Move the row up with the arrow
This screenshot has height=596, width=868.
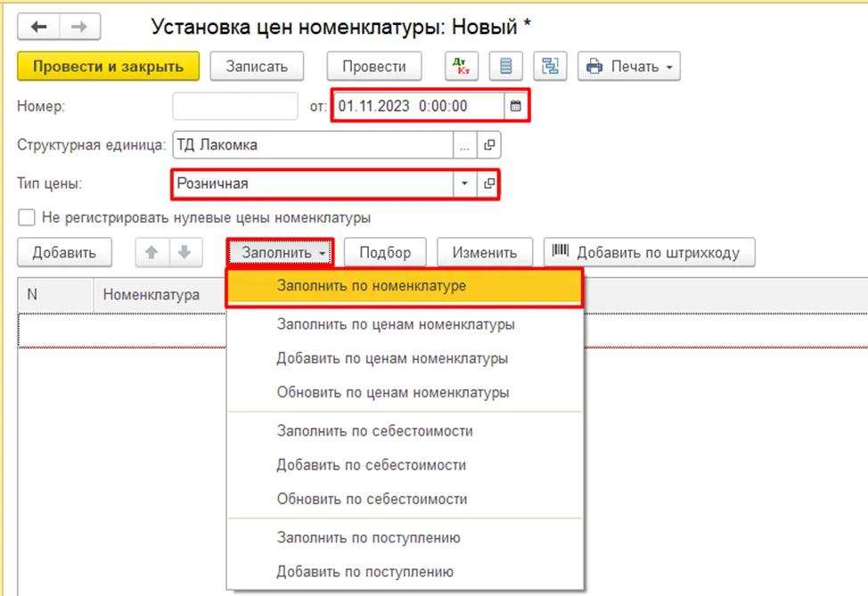click(x=151, y=252)
